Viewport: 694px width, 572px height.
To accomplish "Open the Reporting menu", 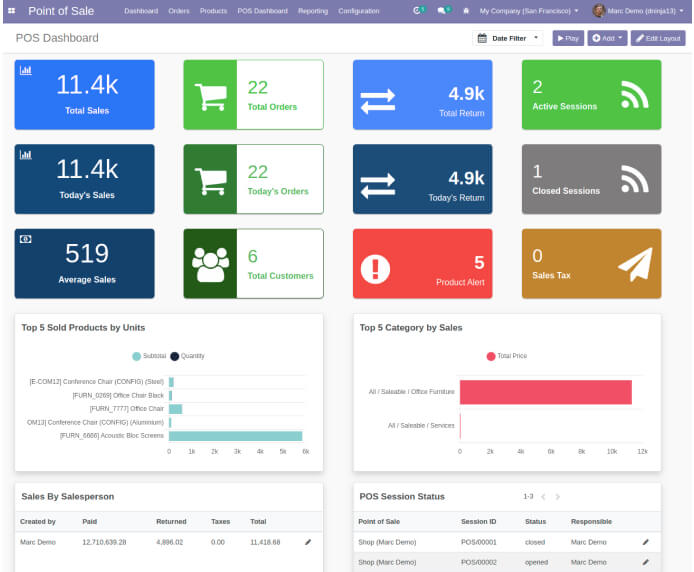I will pyautogui.click(x=313, y=11).
